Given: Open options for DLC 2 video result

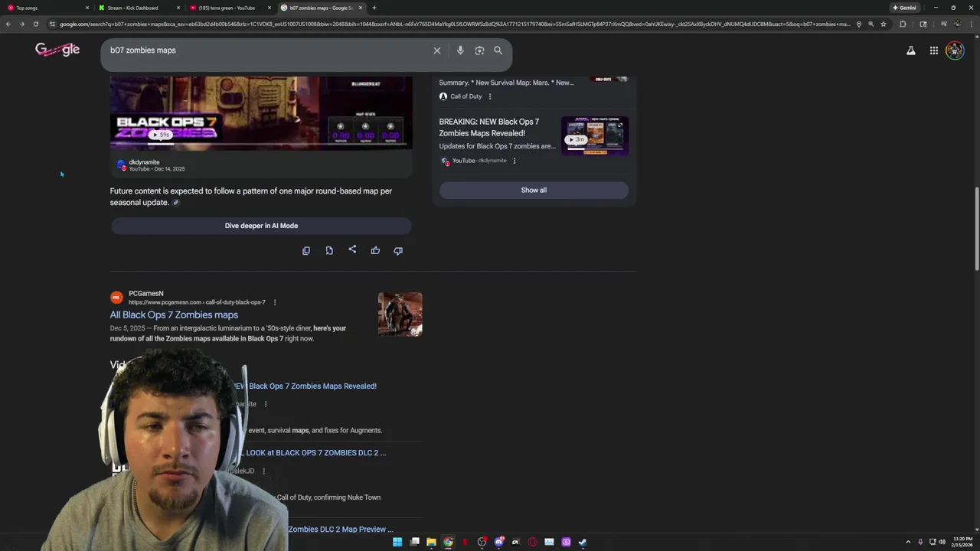Looking at the screenshot, I should [263, 471].
